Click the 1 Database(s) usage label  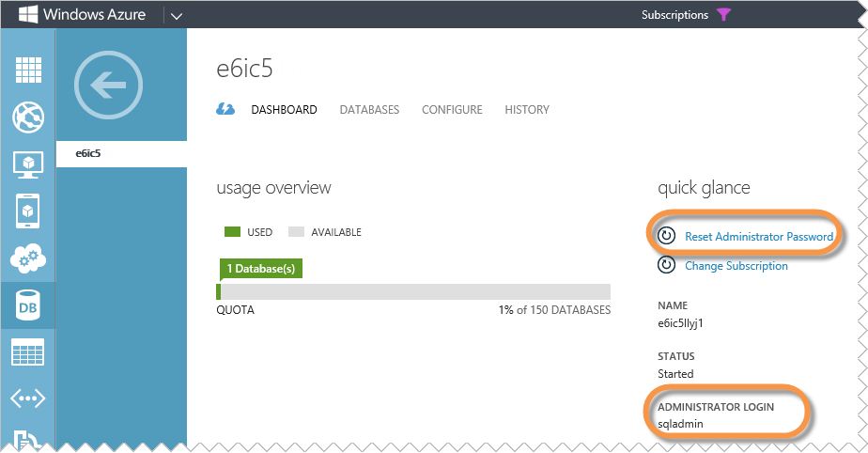pos(261,269)
